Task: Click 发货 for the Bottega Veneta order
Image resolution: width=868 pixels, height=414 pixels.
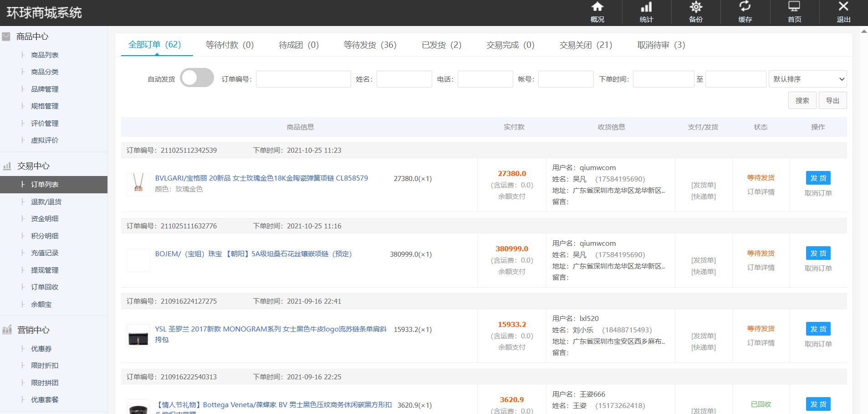Action: coord(818,404)
